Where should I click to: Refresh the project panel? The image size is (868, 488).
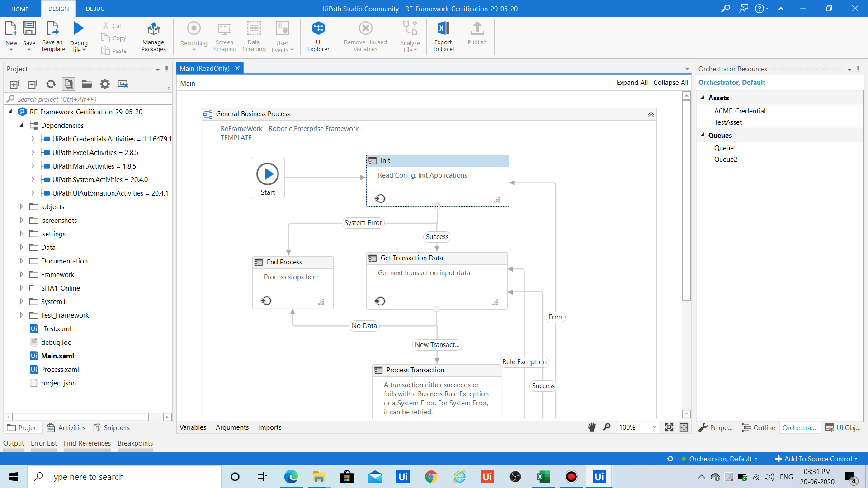pos(51,84)
